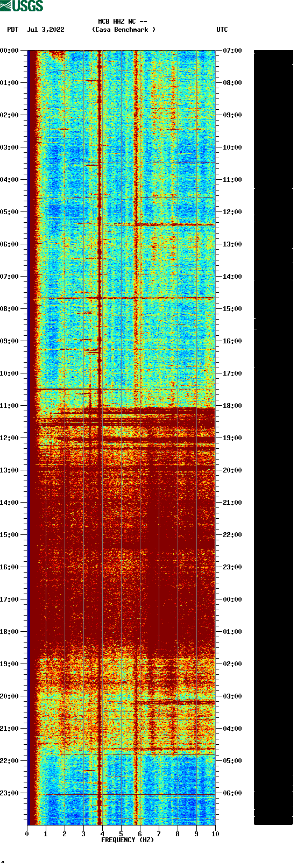
Task: Click the '06:00' UTC time label
Action: (232, 793)
